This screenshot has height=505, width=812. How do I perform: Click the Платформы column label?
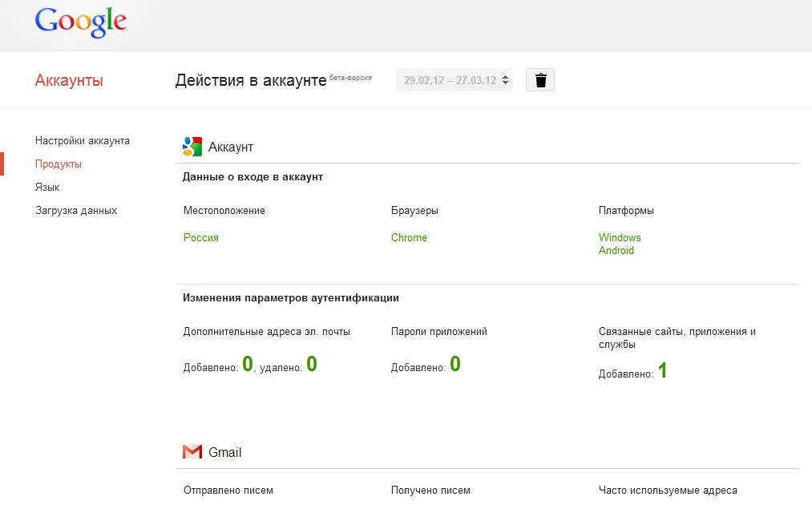pyautogui.click(x=626, y=210)
